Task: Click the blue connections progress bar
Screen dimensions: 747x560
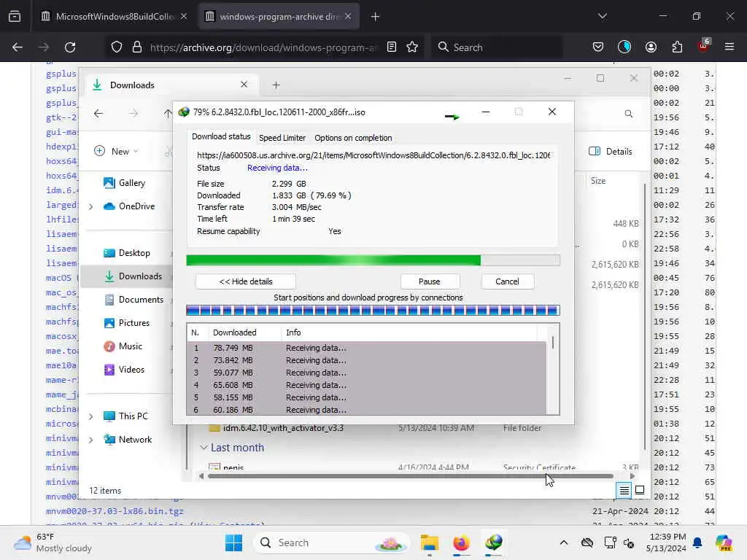Action: (373, 311)
